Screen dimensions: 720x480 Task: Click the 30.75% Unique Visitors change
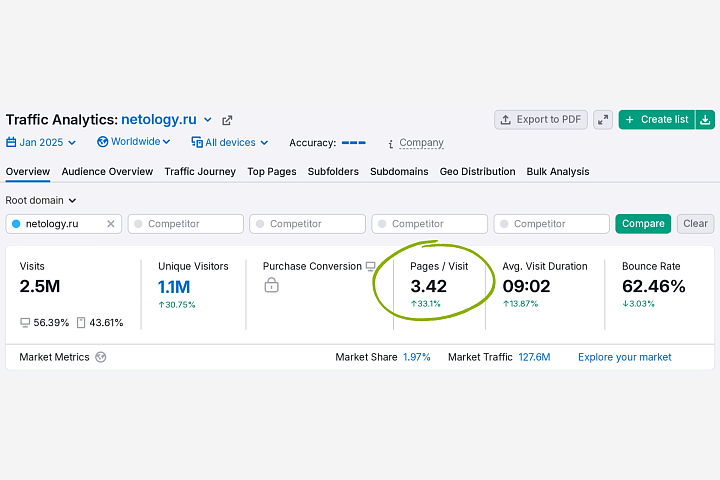pos(177,305)
